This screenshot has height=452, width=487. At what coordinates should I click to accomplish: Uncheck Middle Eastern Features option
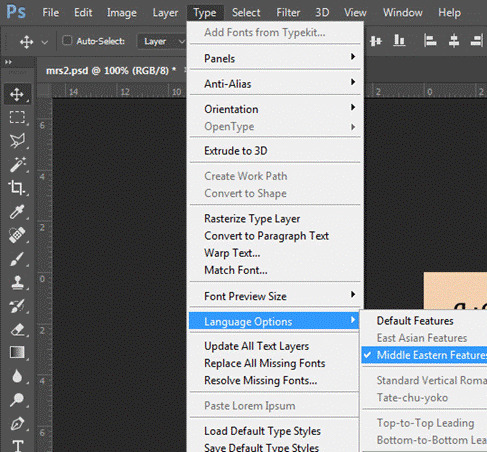[424, 355]
